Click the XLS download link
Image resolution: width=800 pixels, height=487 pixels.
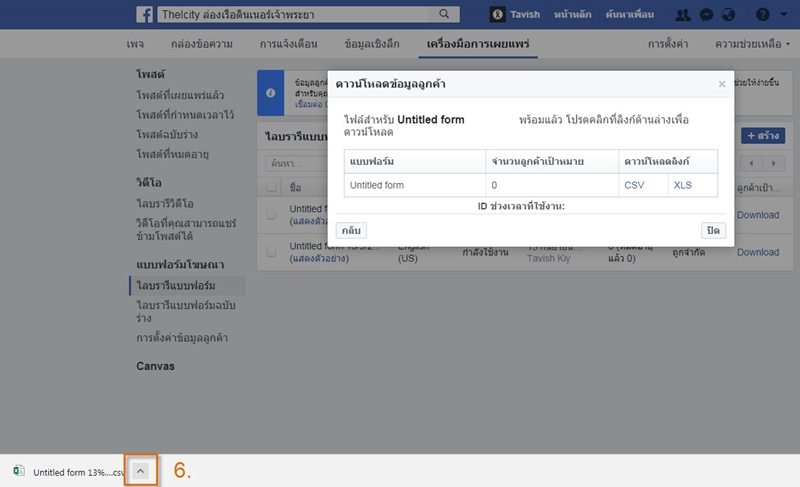pyautogui.click(x=683, y=185)
